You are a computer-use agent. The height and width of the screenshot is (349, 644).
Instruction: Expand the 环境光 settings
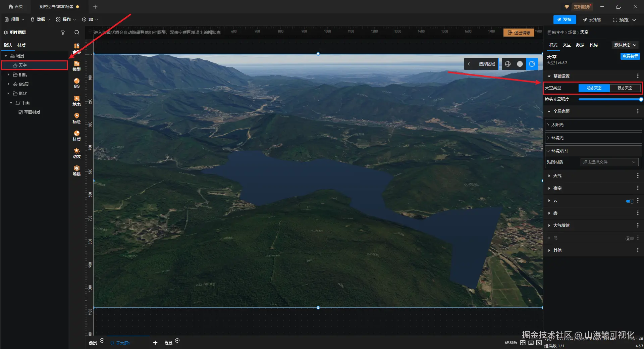pos(594,138)
